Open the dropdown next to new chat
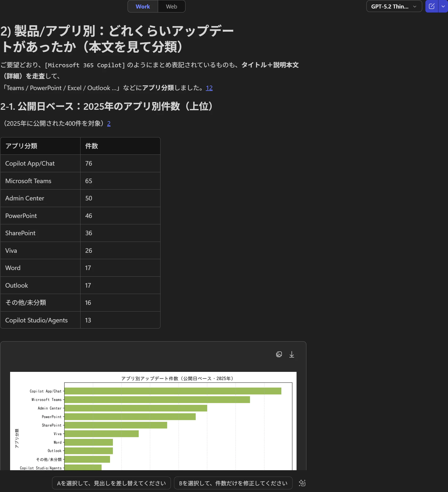Viewport: 448px width, 492px height. tap(443, 6)
